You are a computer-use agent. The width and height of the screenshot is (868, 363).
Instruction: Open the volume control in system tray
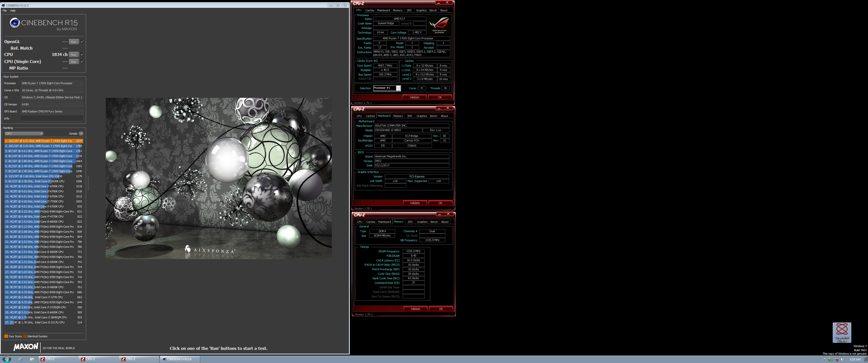(843, 359)
